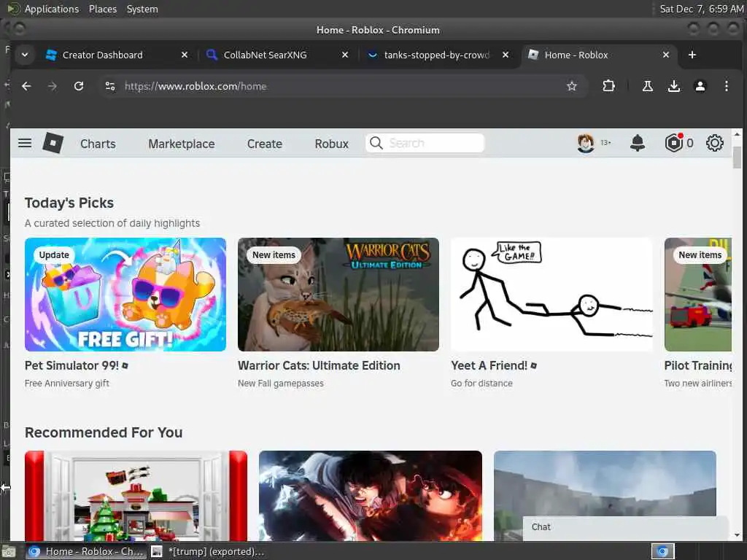Viewport: 747px width, 560px height.
Task: Open the browser downloads icon
Action: click(673, 86)
